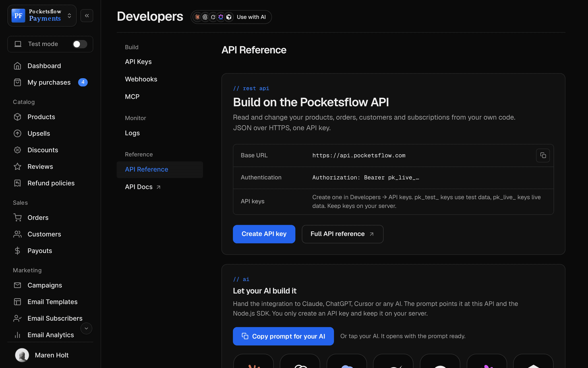The image size is (588, 368).
Task: Toggle the Test mode switch
Action: 80,44
